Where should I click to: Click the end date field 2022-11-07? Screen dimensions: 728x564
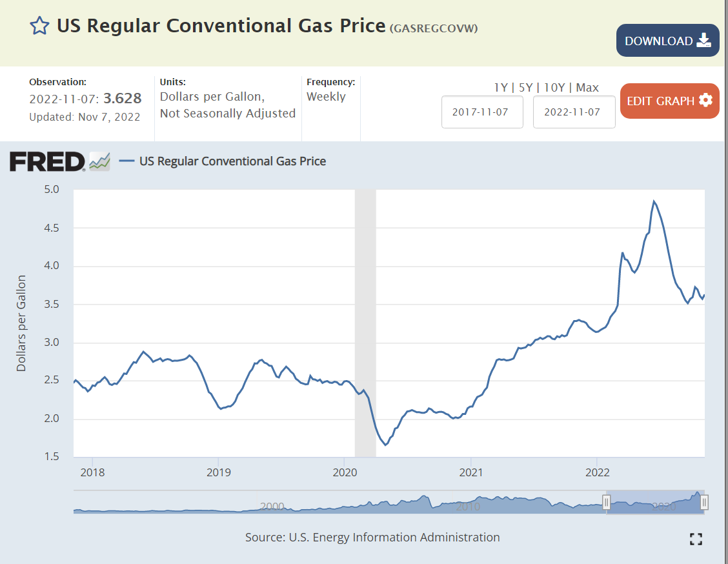click(573, 112)
